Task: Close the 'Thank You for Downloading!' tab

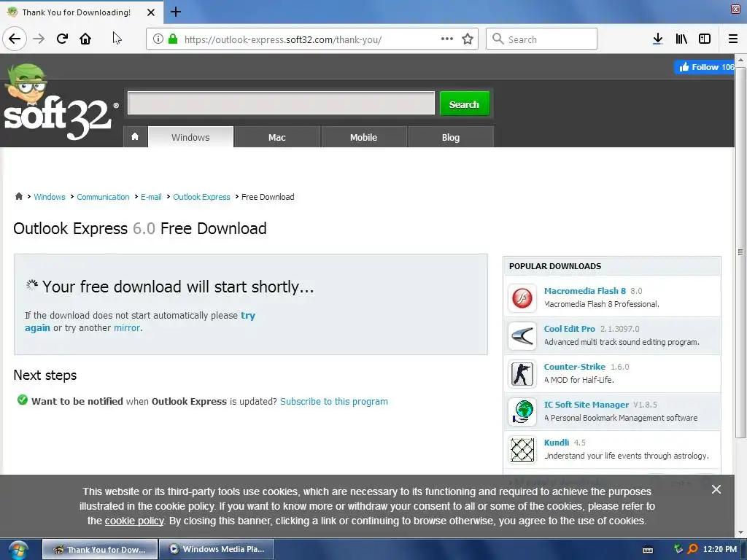Action: [x=150, y=12]
